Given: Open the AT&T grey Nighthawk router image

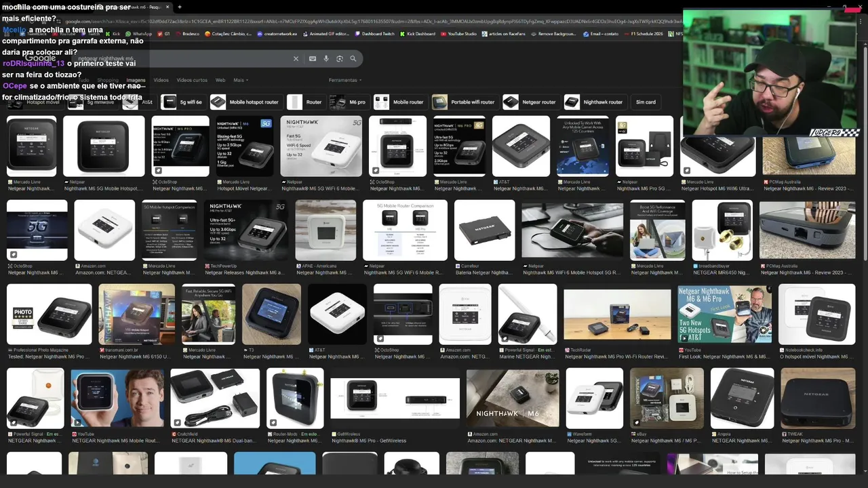Looking at the screenshot, I should pos(521,146).
